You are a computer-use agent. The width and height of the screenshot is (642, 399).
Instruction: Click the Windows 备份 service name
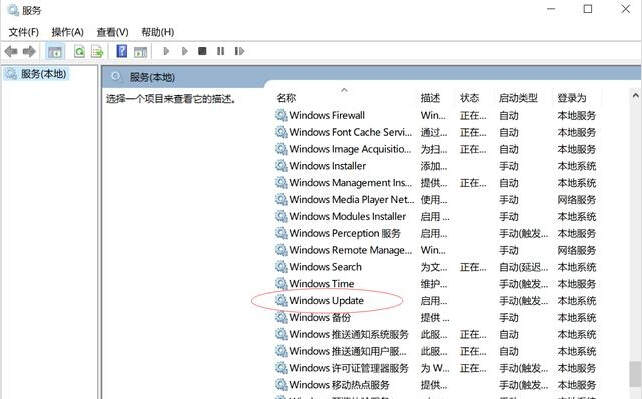click(320, 318)
